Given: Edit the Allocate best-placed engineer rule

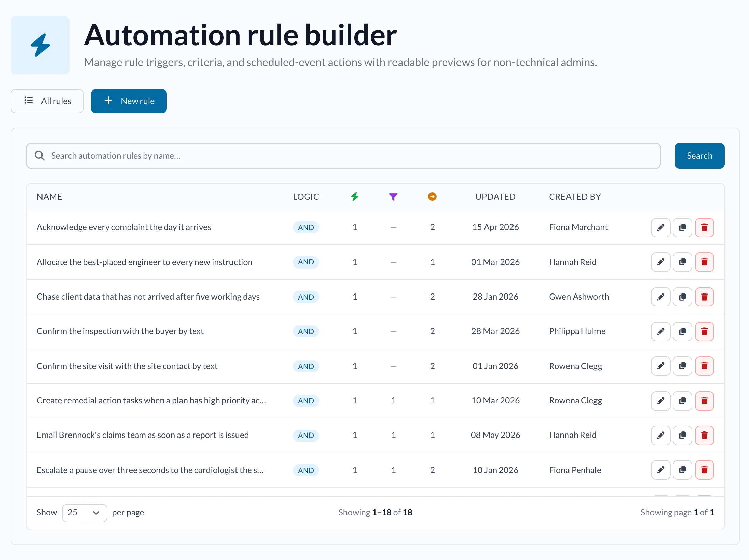Looking at the screenshot, I should pos(661,262).
